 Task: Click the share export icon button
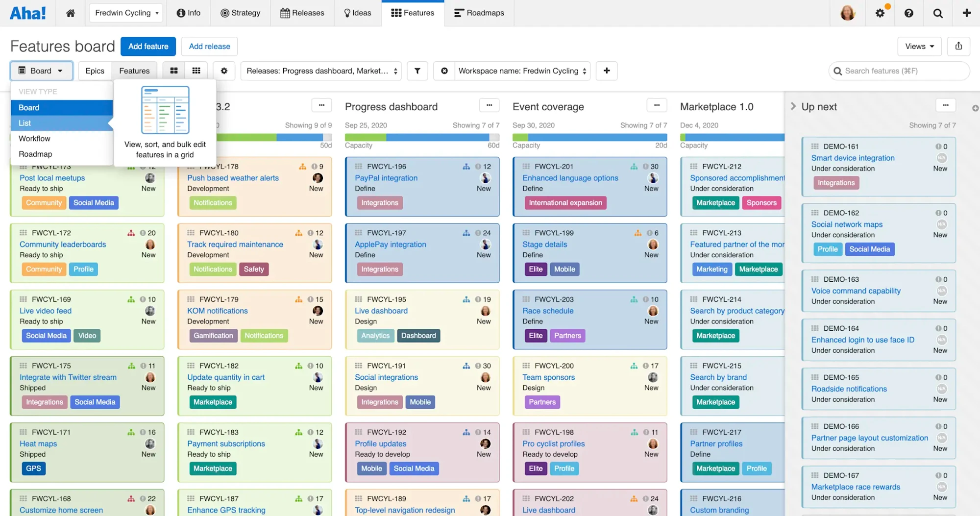point(958,46)
